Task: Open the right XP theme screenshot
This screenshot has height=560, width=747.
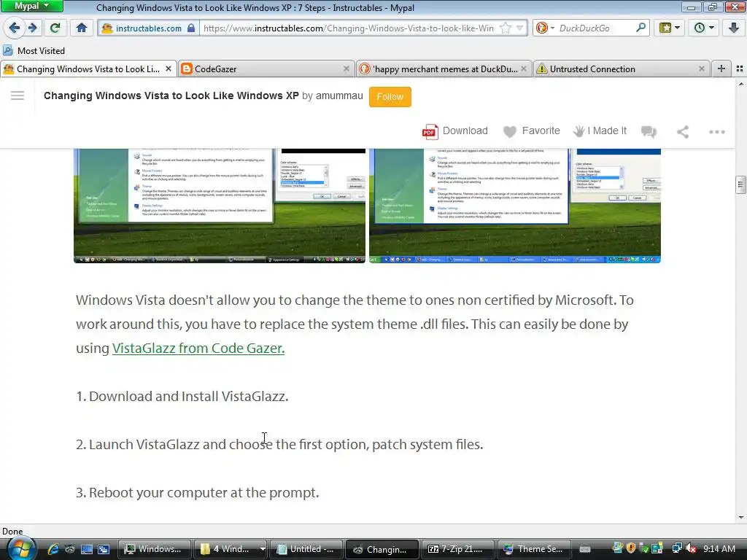Action: tap(515, 205)
